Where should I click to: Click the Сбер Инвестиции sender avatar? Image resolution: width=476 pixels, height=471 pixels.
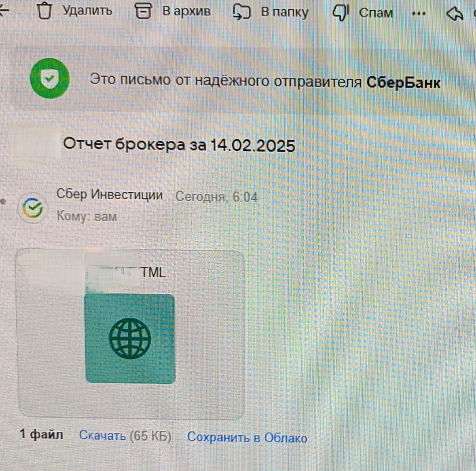[33, 208]
